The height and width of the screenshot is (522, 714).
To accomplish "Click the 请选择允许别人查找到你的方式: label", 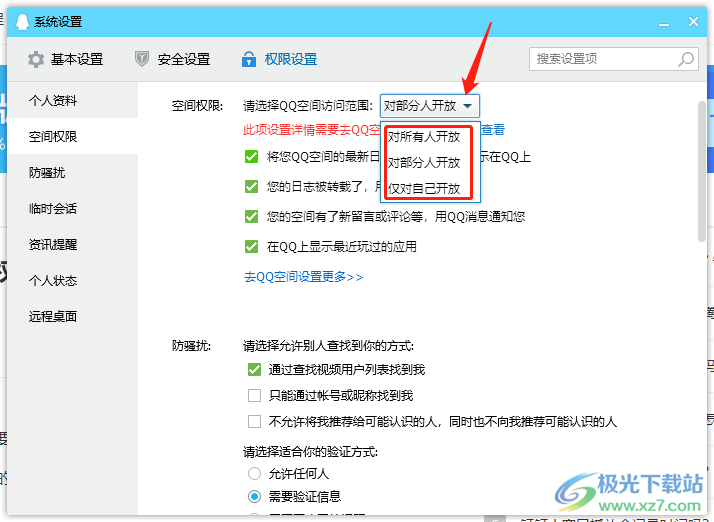I will pyautogui.click(x=329, y=346).
